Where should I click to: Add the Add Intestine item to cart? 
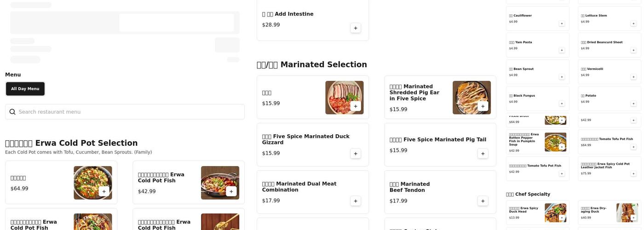[355, 28]
